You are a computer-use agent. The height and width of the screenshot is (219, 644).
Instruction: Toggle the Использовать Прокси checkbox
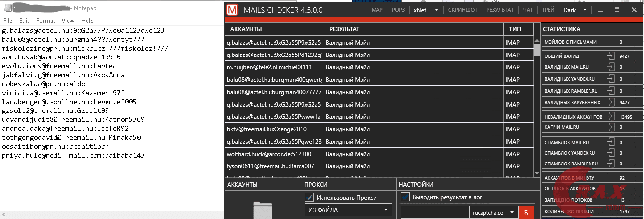click(x=309, y=197)
